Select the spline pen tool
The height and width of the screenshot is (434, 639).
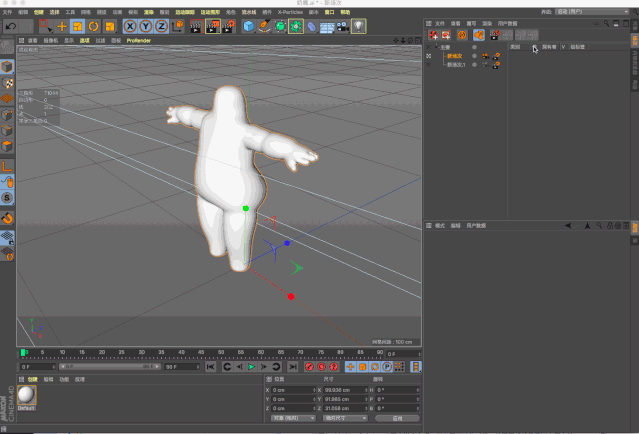click(264, 27)
